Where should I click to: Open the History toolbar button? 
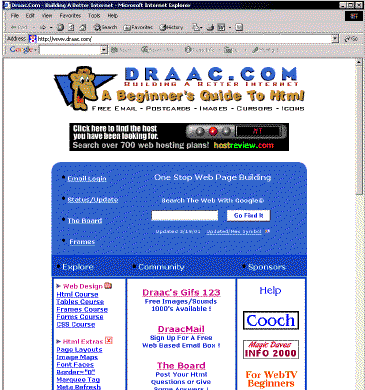[x=171, y=27]
